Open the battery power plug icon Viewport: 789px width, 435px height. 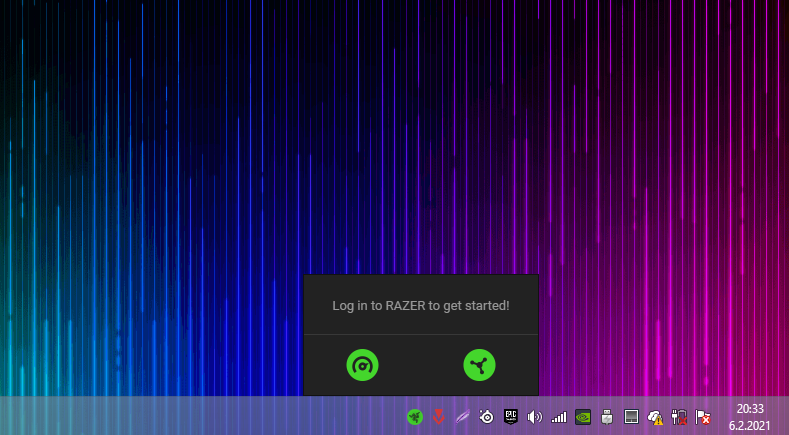(x=679, y=417)
